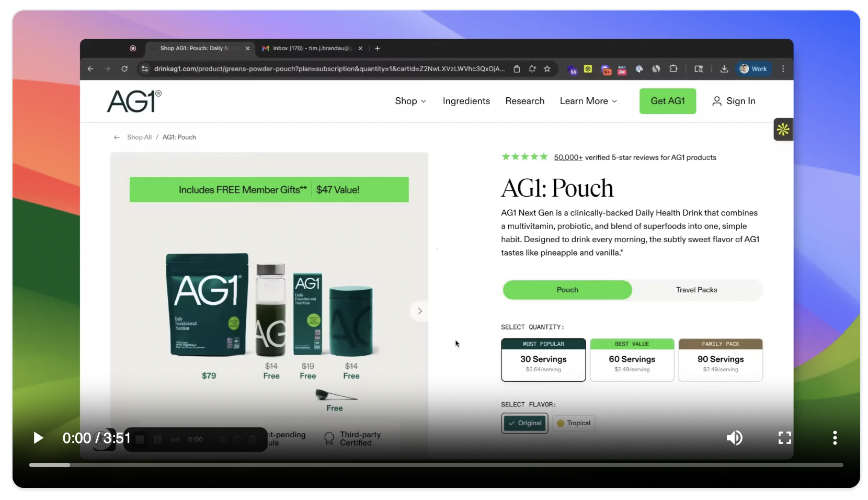Select Tropical flavor
The width and height of the screenshot is (868, 500).
click(x=574, y=423)
